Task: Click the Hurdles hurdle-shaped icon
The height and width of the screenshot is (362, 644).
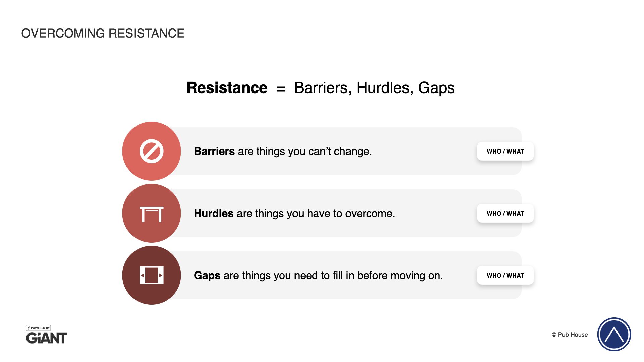Action: click(151, 214)
